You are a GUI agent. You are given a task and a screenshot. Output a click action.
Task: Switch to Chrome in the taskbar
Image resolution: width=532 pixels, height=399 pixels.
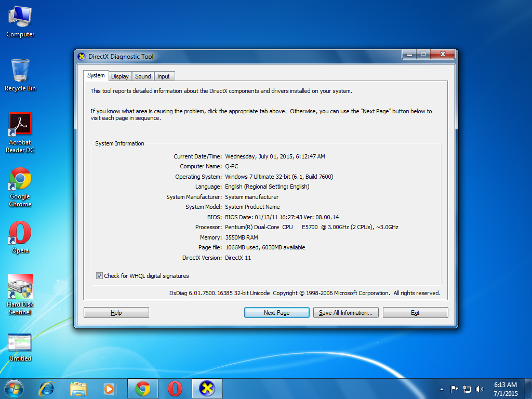click(x=143, y=389)
